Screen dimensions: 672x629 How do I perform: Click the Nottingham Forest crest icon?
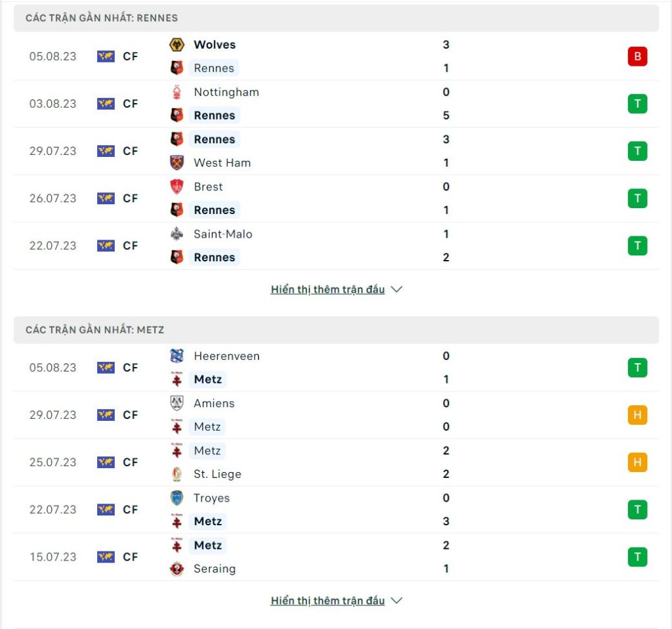tap(177, 92)
